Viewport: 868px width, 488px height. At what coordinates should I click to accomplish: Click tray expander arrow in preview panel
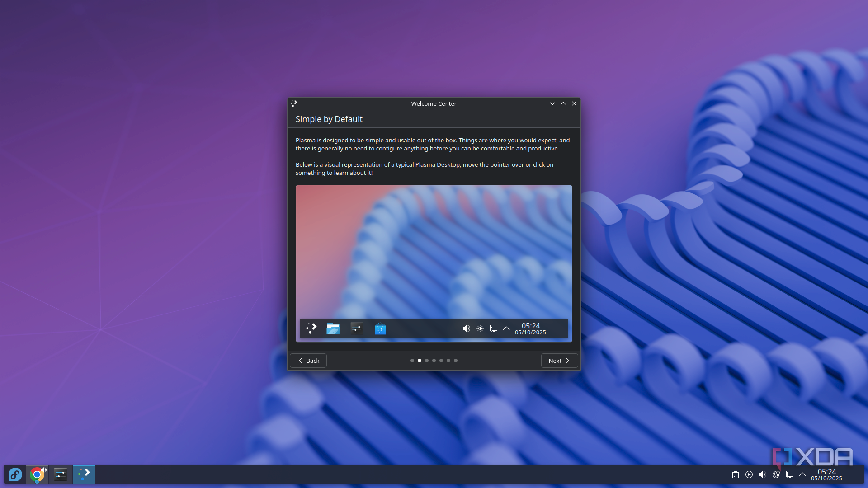[506, 328]
